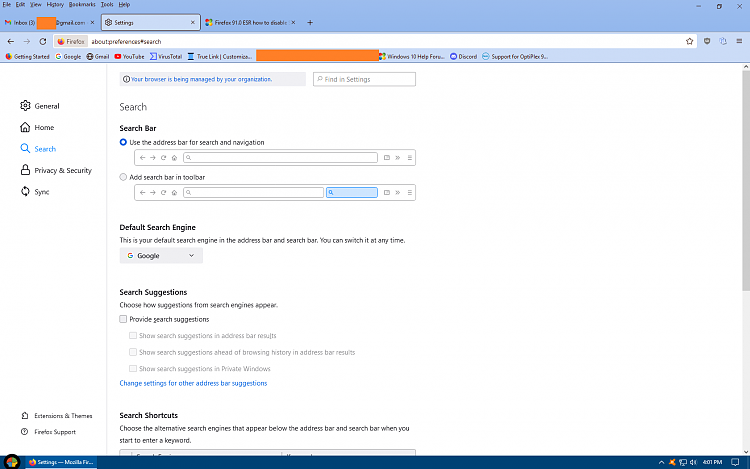Image resolution: width=750 pixels, height=469 pixels.
Task: Bookmark this page with the star icon
Action: [689, 42]
